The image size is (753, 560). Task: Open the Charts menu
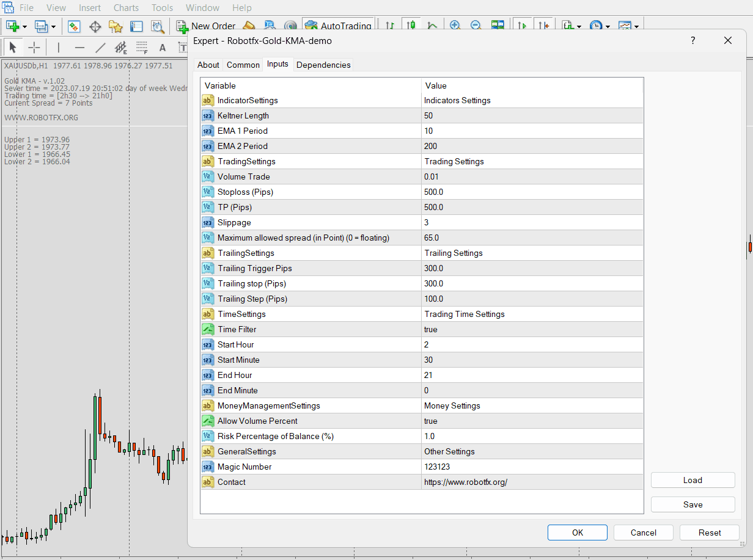[126, 8]
